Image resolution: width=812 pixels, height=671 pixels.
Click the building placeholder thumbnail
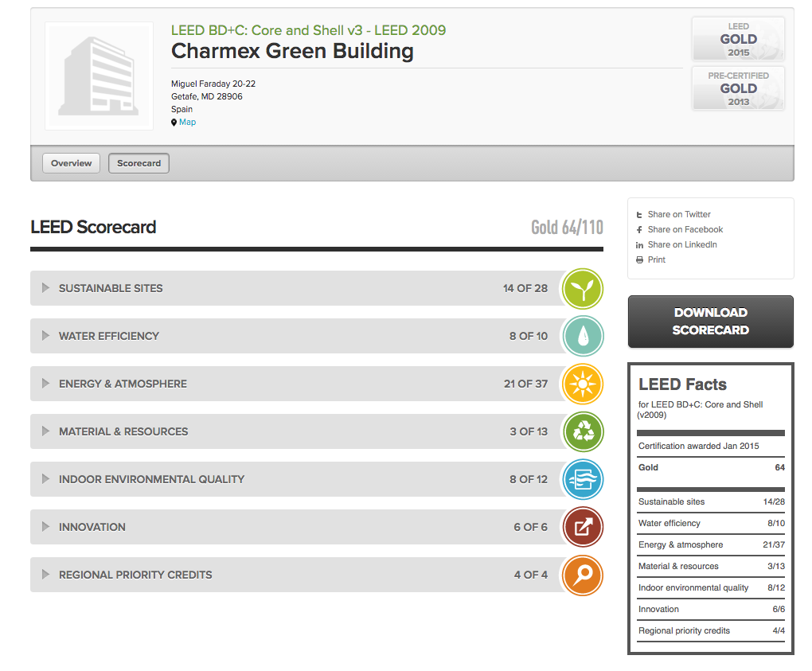(99, 76)
